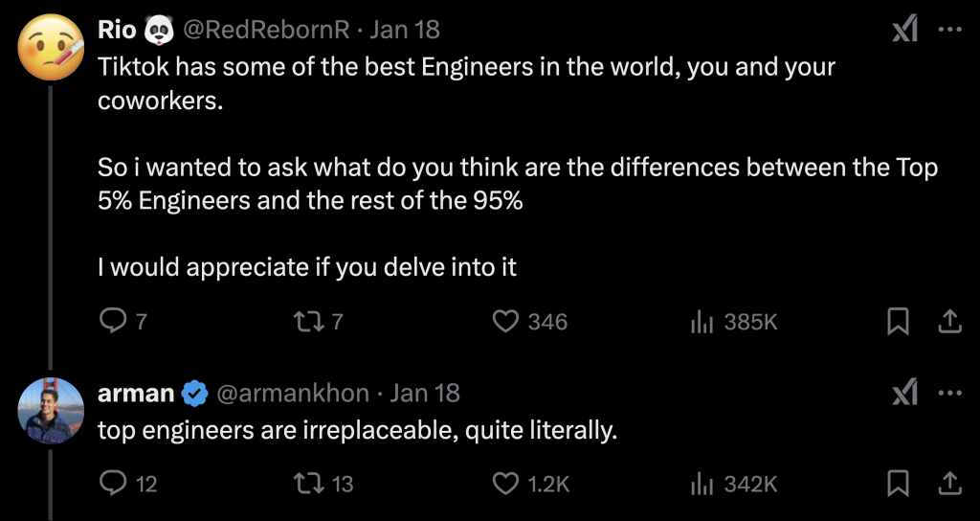Reply to arman's tweet with 12 replies
The width and height of the screenshot is (980, 521).
[113, 484]
